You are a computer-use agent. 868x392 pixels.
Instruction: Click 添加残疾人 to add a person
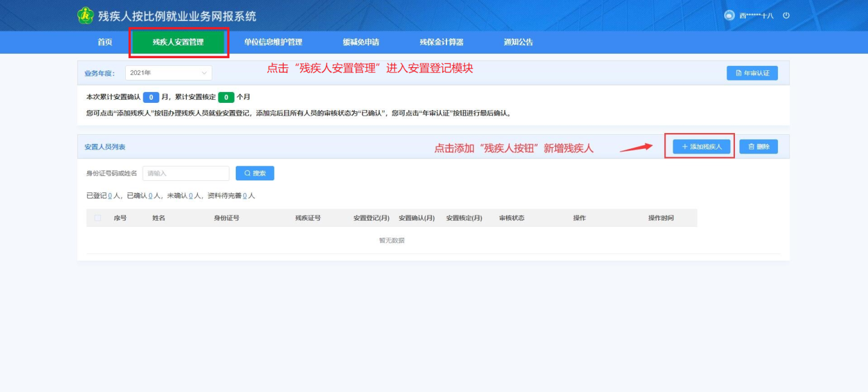(701, 146)
